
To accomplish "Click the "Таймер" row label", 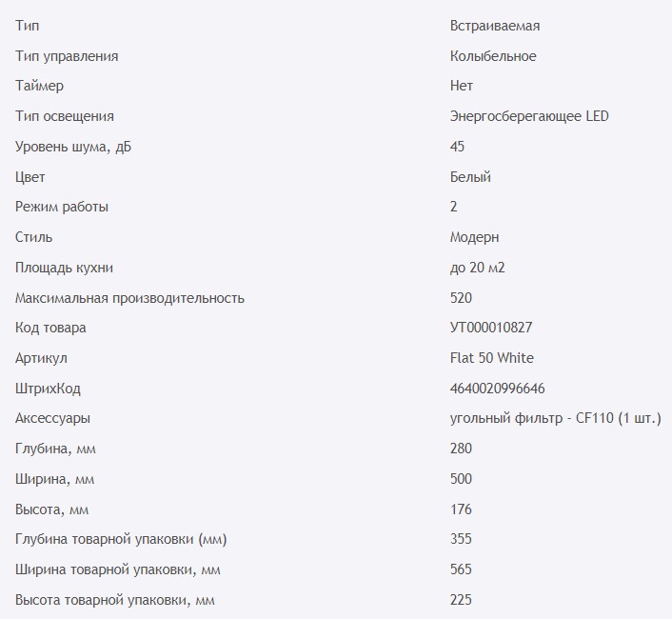I will click(40, 86).
